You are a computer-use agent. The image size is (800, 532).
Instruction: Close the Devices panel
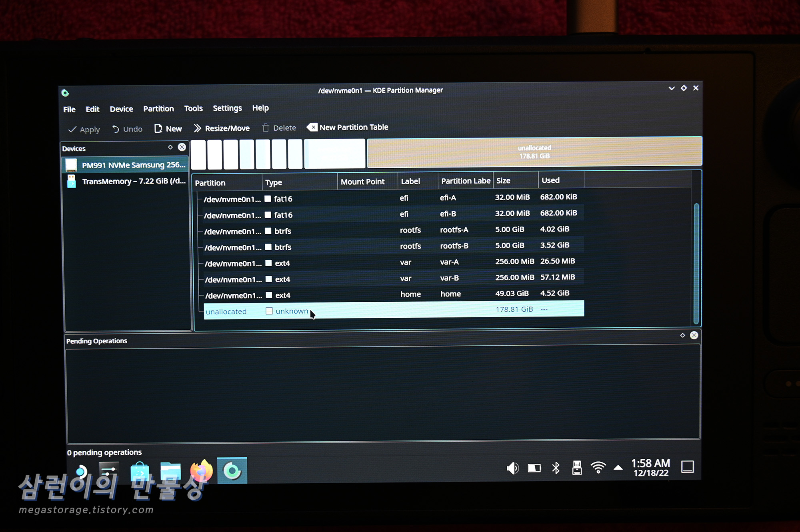click(x=182, y=147)
